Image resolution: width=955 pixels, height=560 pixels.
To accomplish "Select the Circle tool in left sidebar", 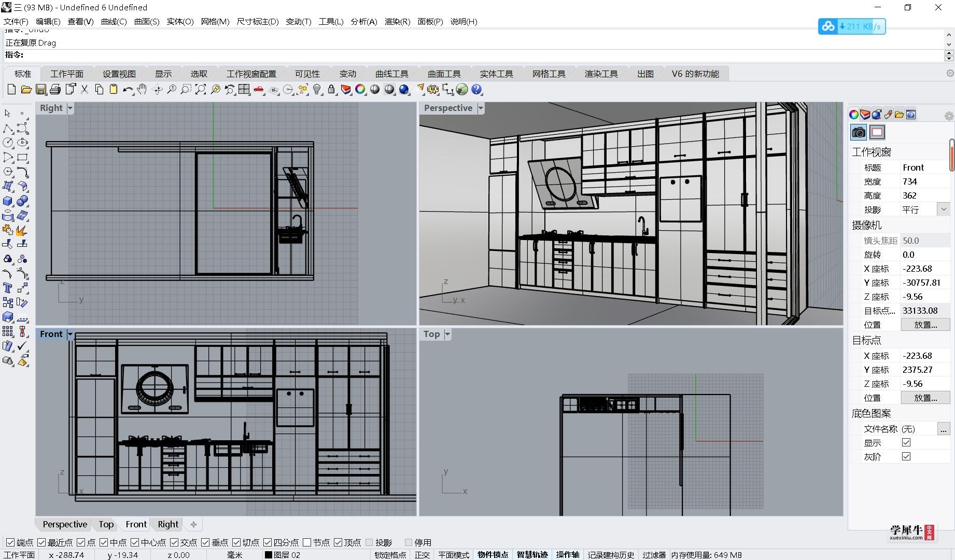I will tap(8, 143).
